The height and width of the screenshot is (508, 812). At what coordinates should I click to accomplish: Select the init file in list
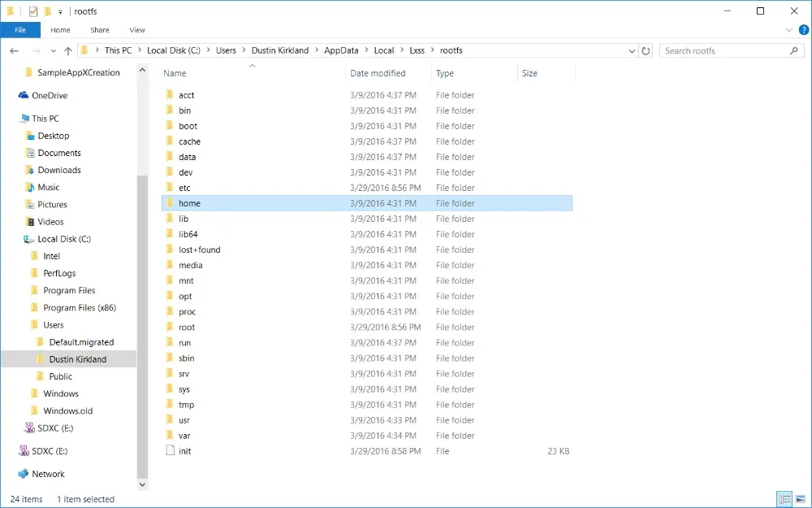(x=184, y=451)
